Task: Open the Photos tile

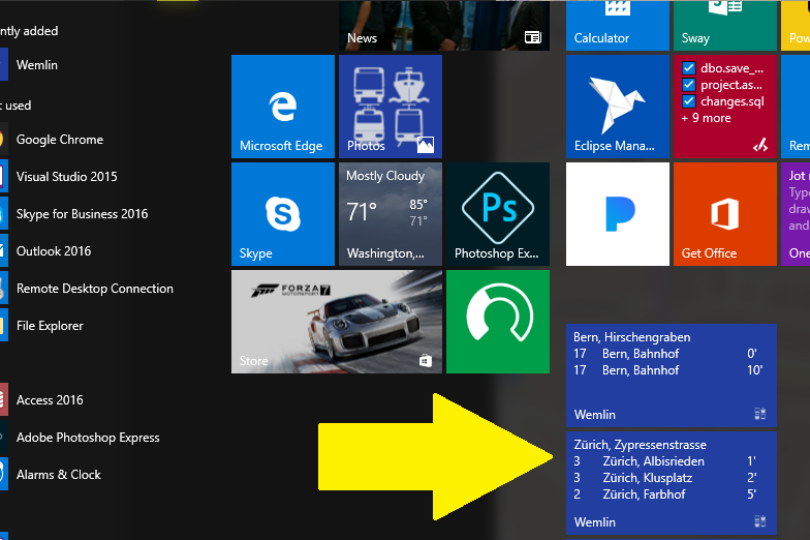Action: 390,106
